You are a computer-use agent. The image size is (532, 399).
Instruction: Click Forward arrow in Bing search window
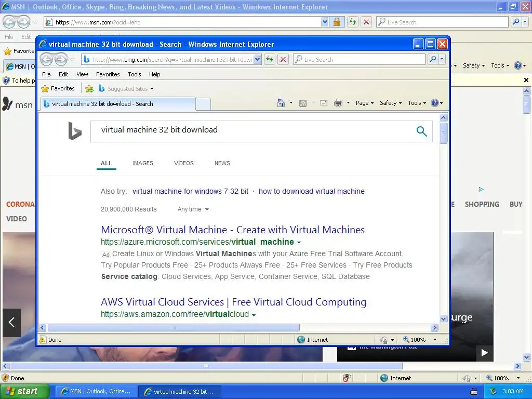tap(61, 59)
